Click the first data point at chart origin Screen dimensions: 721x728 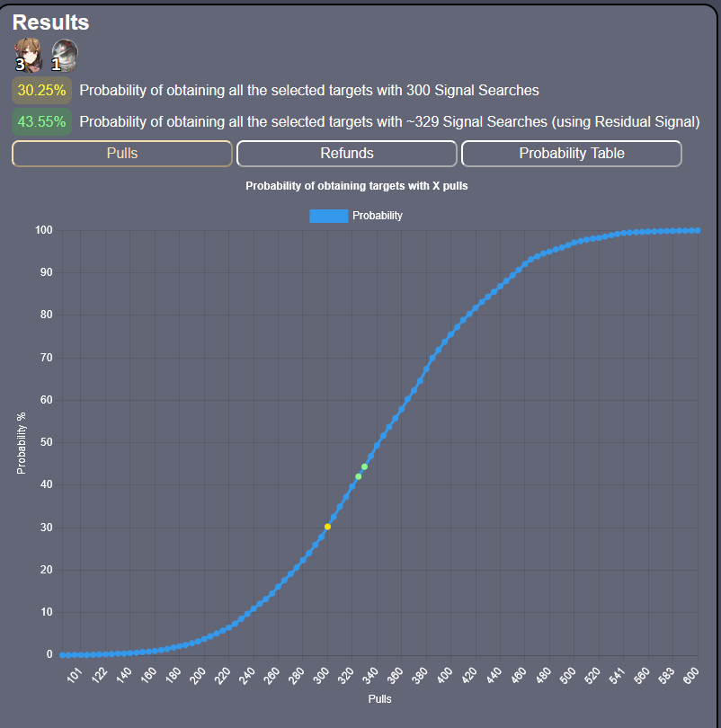63,654
